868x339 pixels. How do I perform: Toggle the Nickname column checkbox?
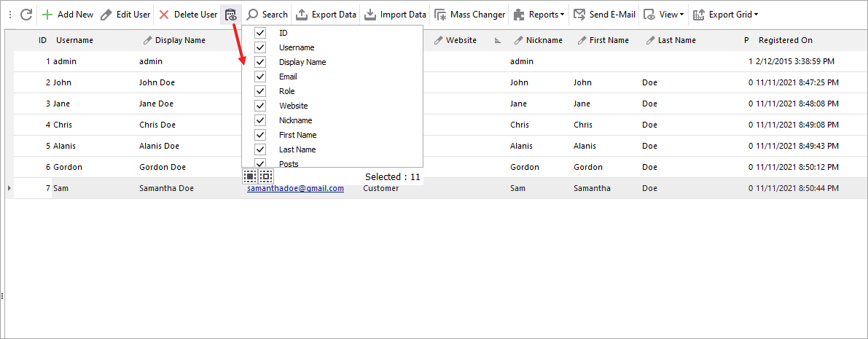pos(260,120)
